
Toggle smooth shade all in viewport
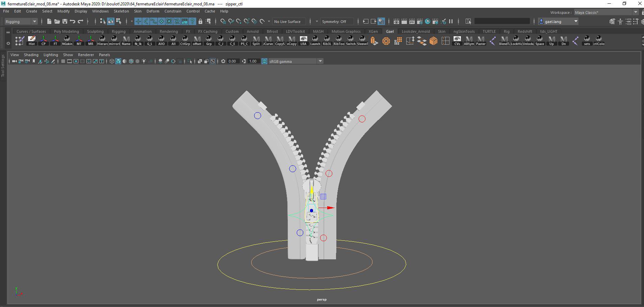[118, 61]
